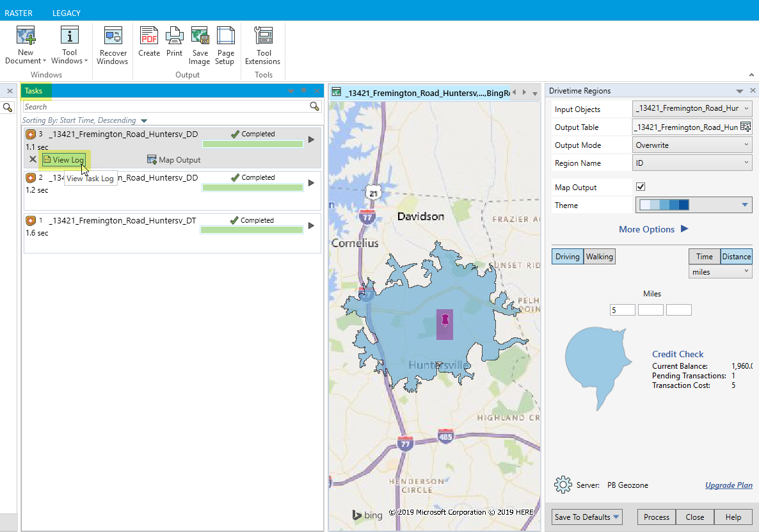Screen dimensions: 759x532
Task: Open Tool Extensions from ribbon
Action: tap(263, 45)
